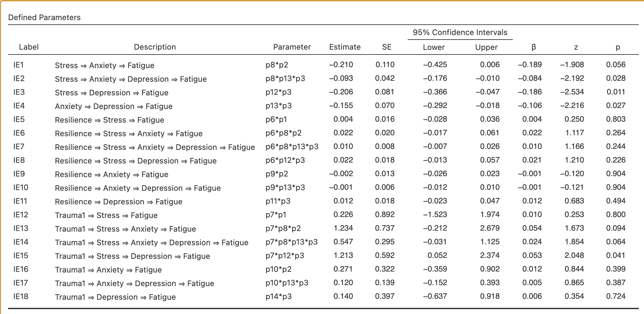Click the Defined Parameters table title
The image size is (644, 314).
[x=44, y=18]
